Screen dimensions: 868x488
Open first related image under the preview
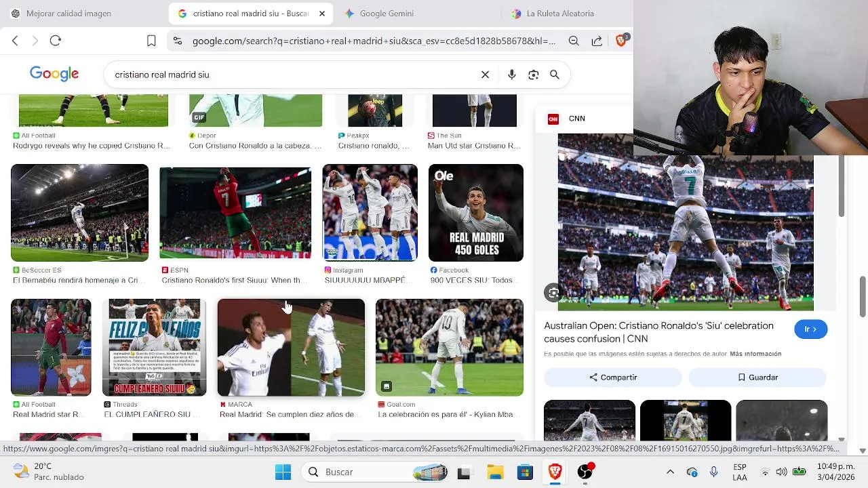coord(589,420)
